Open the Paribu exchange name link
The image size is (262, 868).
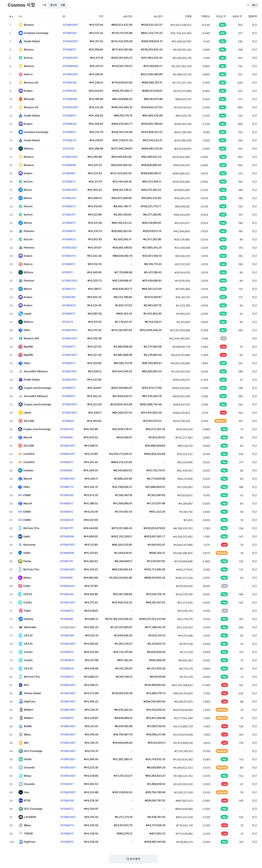point(27,561)
